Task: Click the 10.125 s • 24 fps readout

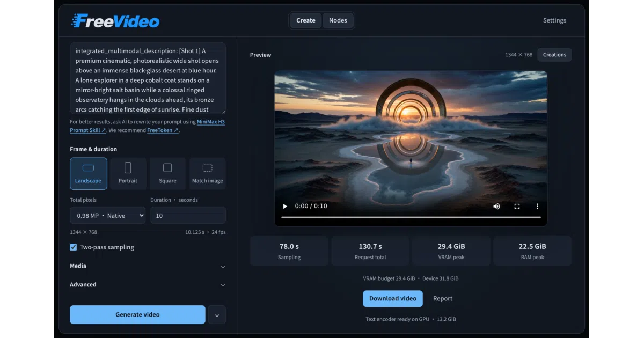Action: [206, 232]
